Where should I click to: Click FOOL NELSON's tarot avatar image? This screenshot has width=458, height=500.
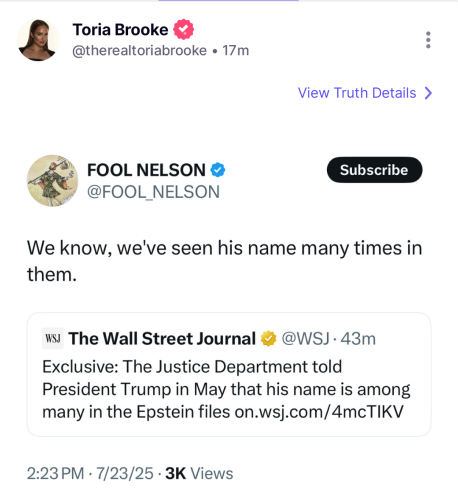click(x=52, y=180)
